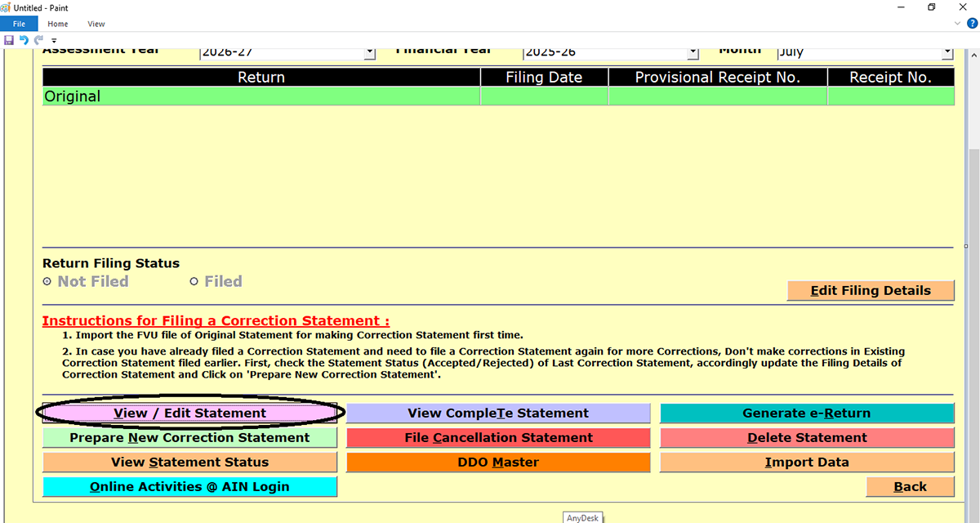The image size is (980, 523).
Task: Select the Filed radio button
Action: pyautogui.click(x=194, y=282)
